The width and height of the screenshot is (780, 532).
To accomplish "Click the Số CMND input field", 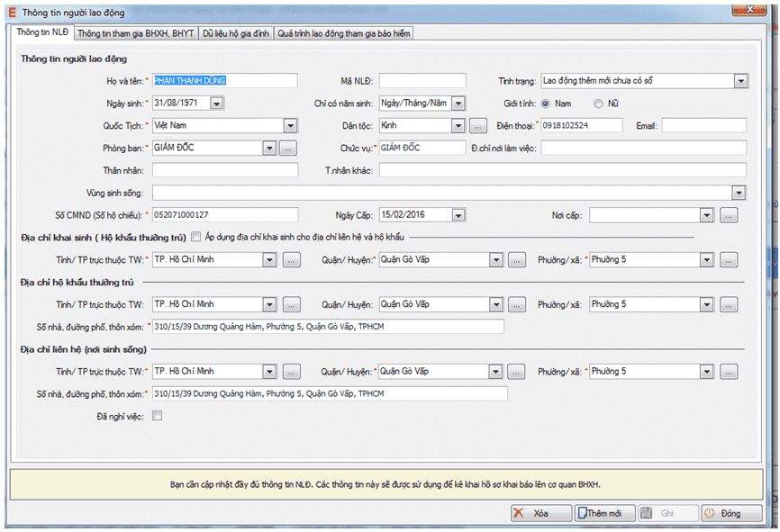I will [224, 215].
